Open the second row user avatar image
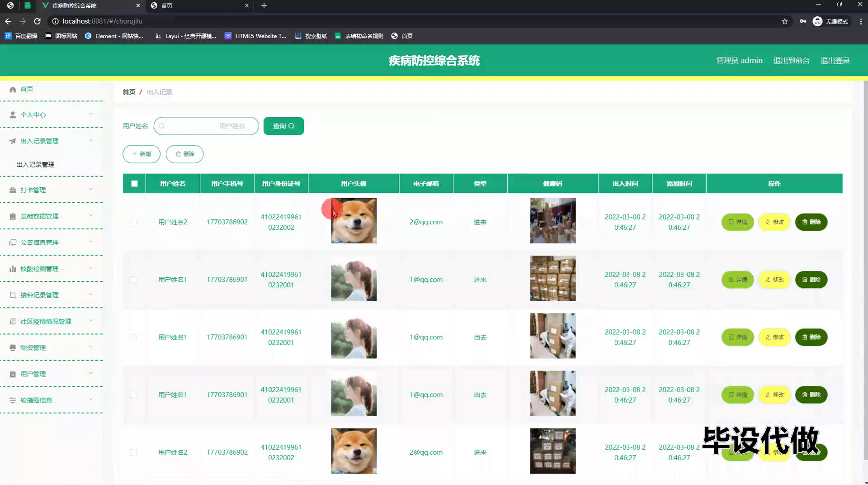The image size is (868, 485). pos(354,278)
